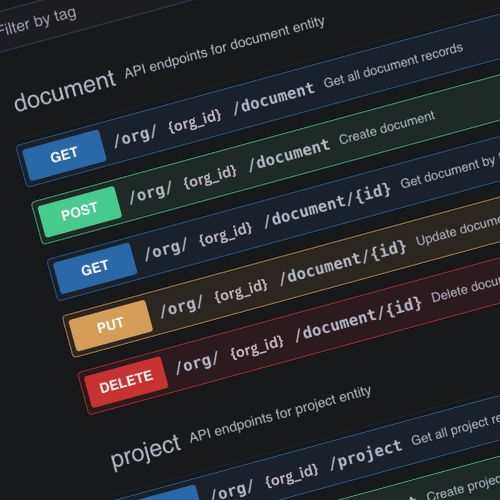Click /org/ in the DELETE row
The width and height of the screenshot is (500, 500).
click(x=197, y=364)
